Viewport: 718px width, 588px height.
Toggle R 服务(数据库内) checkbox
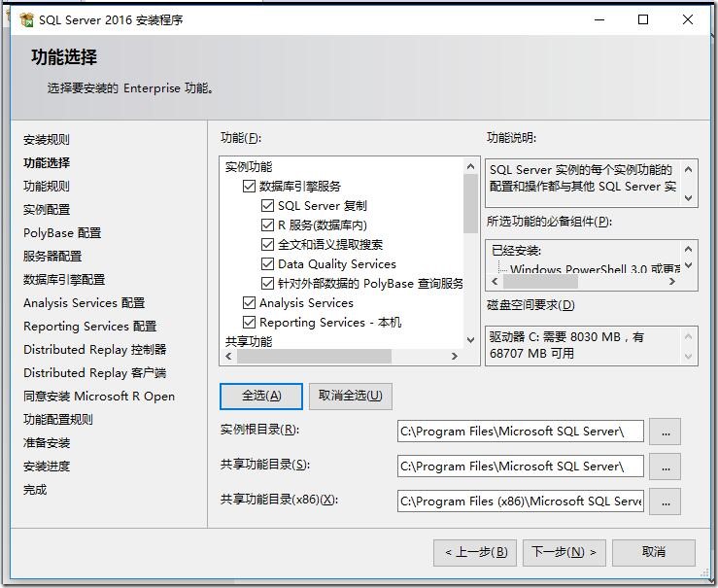[267, 225]
